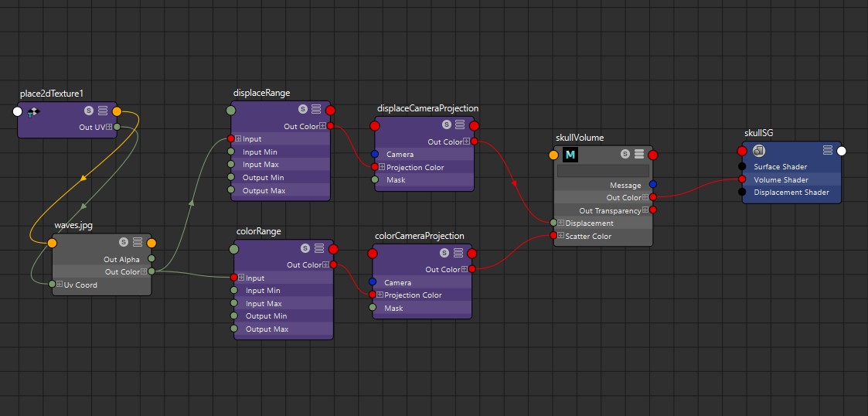Toggle solo S on skullVolume node
This screenshot has height=416, width=868.
[x=625, y=155]
